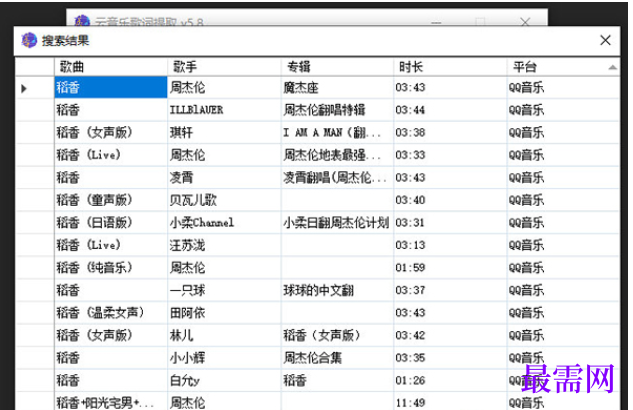Click the sort arrow in 平台 header
This screenshot has width=633, height=410.
pos(612,67)
